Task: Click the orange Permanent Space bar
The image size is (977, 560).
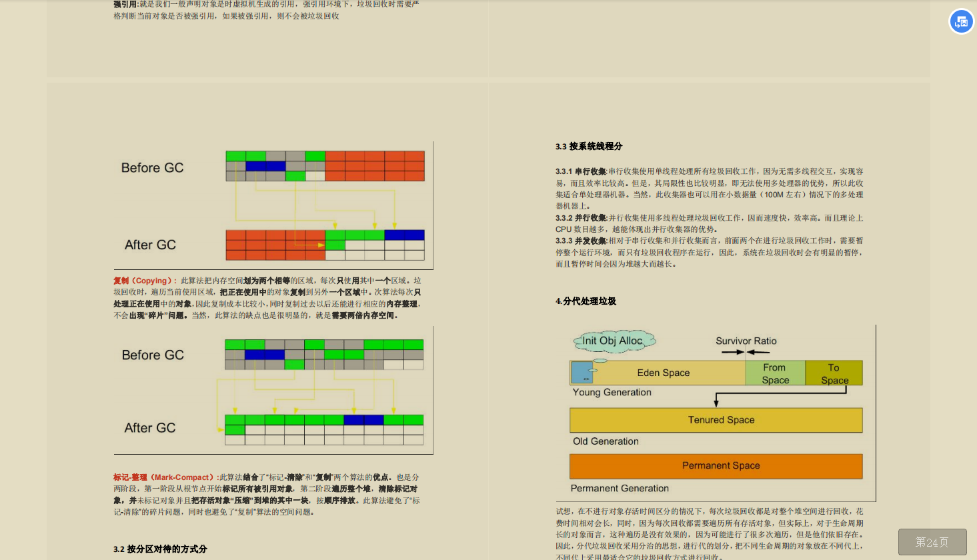Action: [x=716, y=466]
